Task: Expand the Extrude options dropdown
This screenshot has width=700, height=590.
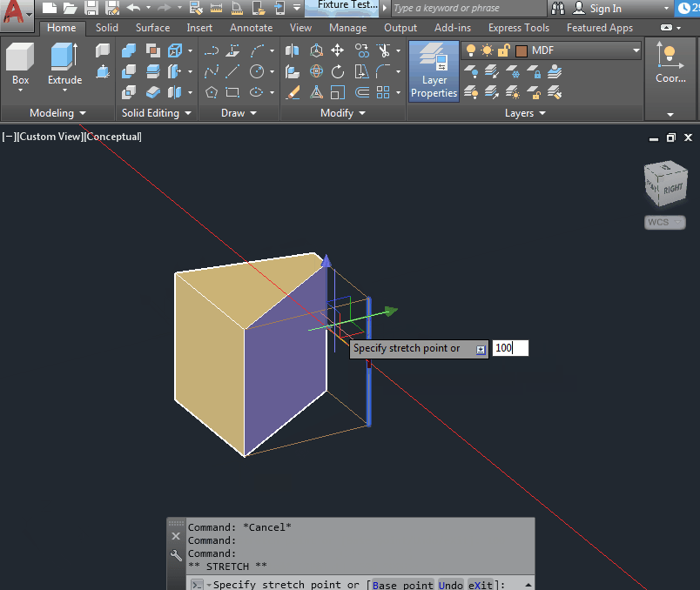Action: (64, 91)
